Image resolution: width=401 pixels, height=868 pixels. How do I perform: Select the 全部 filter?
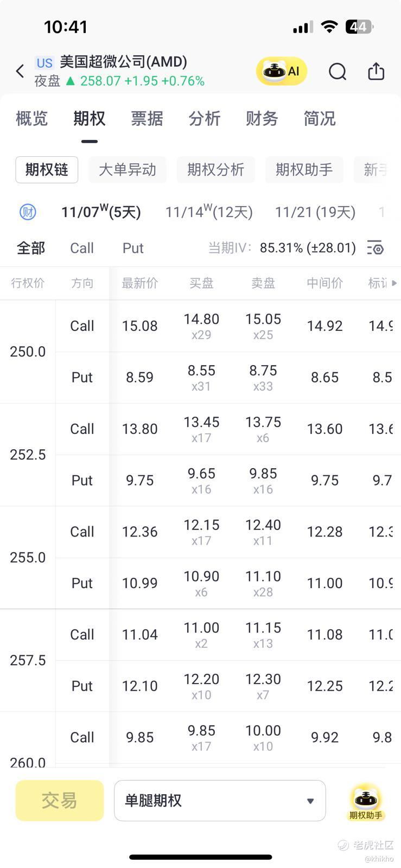[31, 248]
